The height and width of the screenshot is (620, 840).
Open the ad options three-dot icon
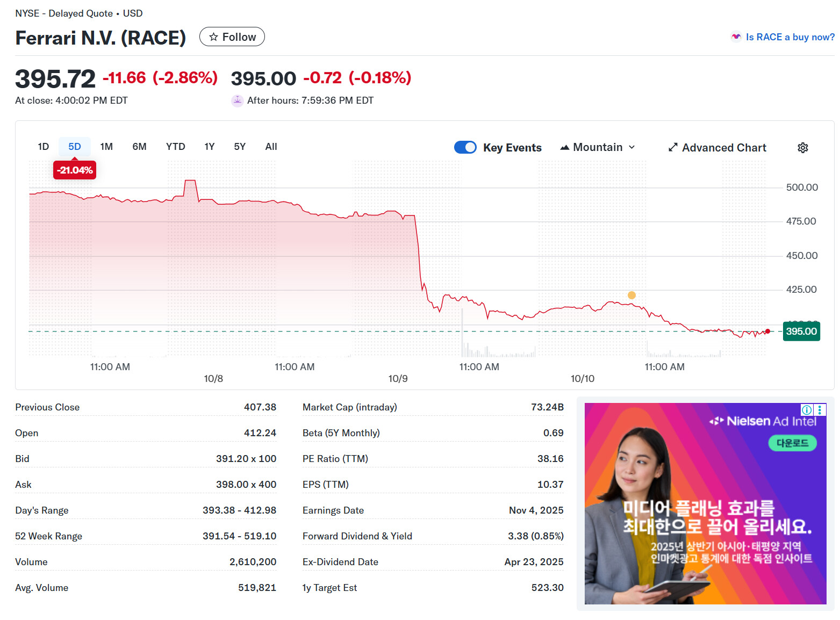pyautogui.click(x=820, y=410)
